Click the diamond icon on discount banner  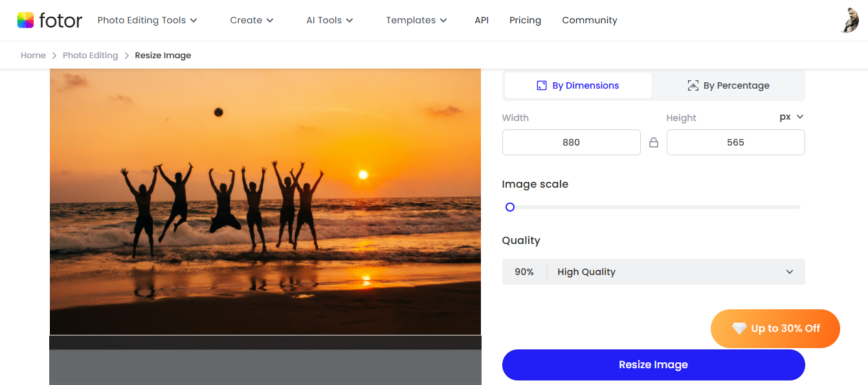tap(739, 329)
